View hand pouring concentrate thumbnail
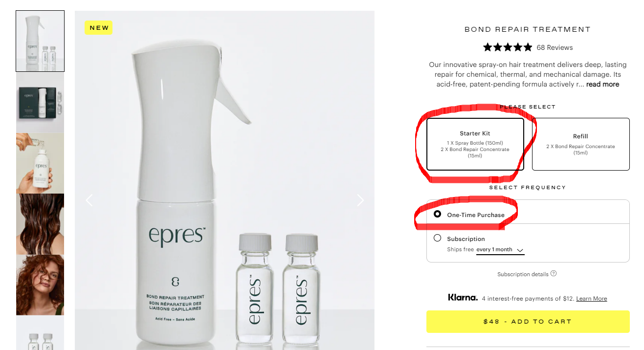Image resolution: width=644 pixels, height=350 pixels. point(40,163)
